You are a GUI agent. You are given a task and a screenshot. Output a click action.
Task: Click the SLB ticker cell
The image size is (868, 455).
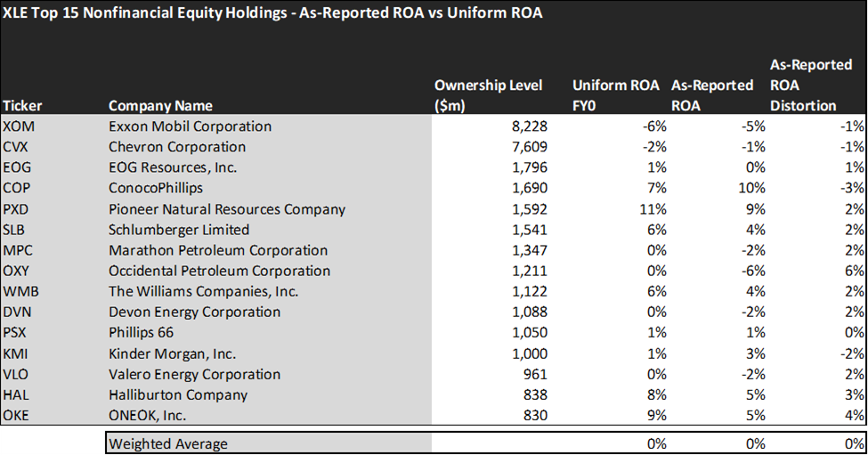(x=14, y=231)
